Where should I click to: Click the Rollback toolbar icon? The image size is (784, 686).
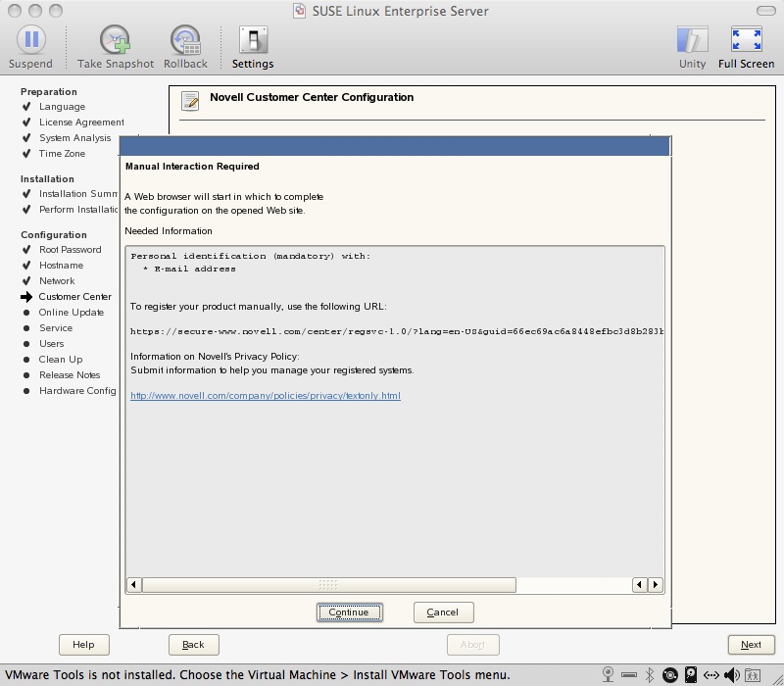[x=185, y=40]
